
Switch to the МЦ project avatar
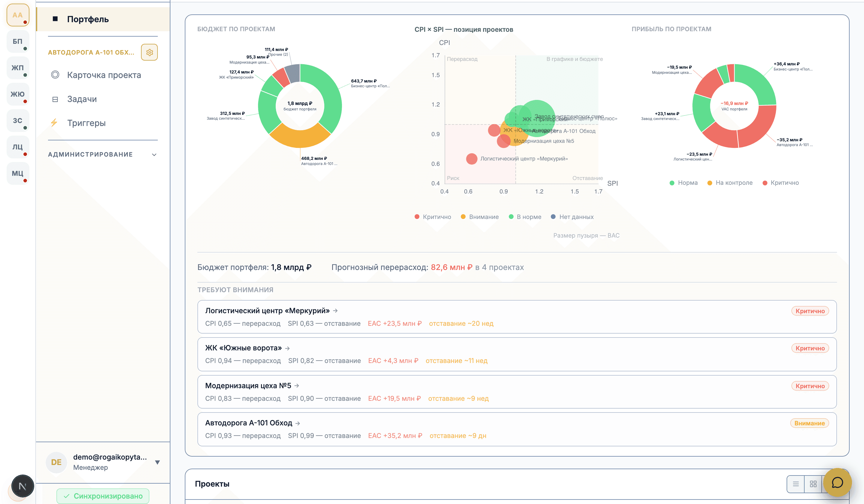click(18, 173)
